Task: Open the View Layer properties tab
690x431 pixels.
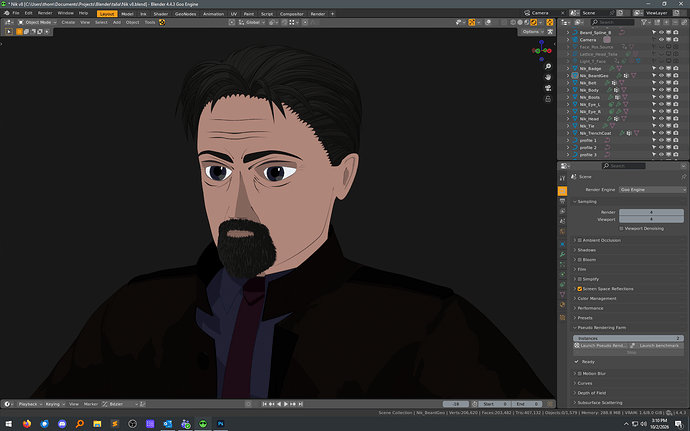Action: tap(562, 211)
